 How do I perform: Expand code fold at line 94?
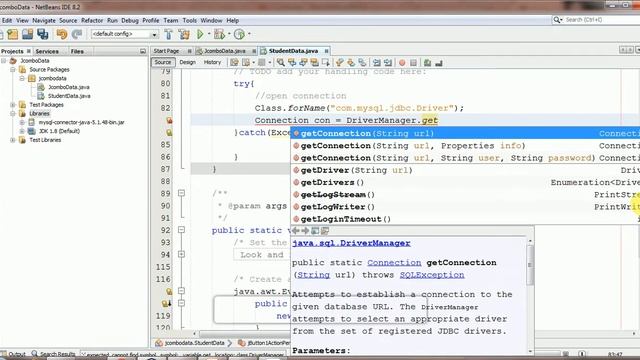[x=182, y=254]
